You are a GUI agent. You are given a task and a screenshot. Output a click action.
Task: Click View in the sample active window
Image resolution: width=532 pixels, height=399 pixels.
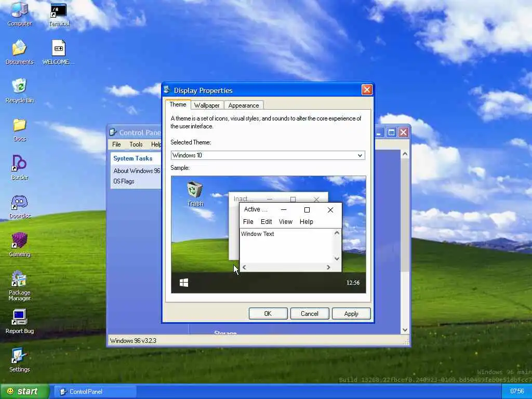point(285,221)
